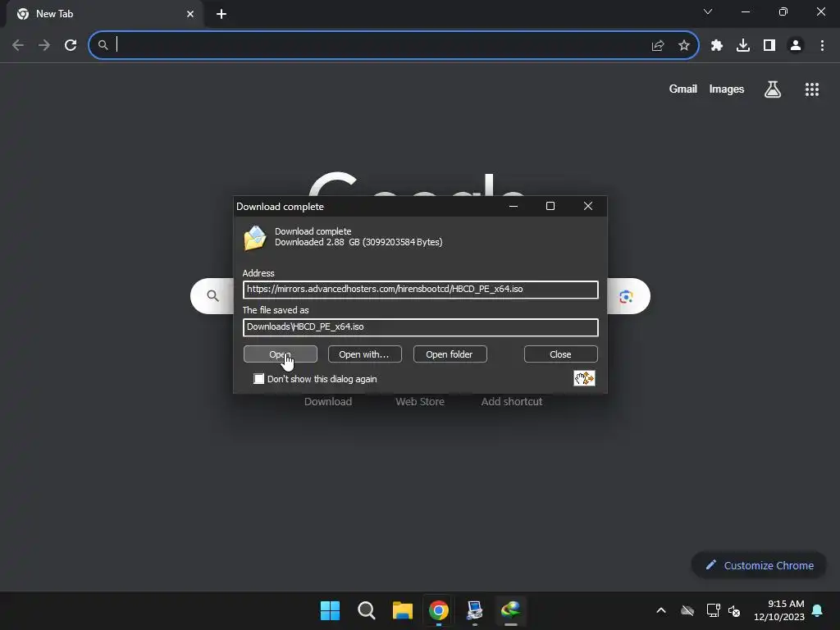Click the download complete folder icon

[255, 238]
